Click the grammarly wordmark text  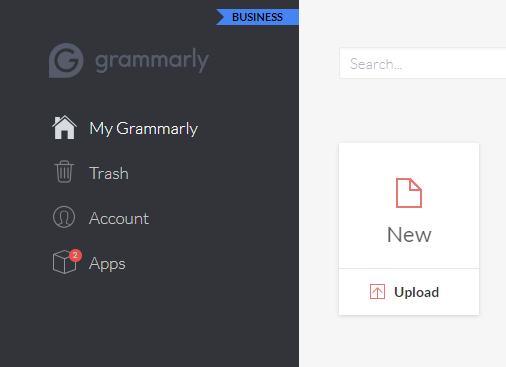click(152, 60)
